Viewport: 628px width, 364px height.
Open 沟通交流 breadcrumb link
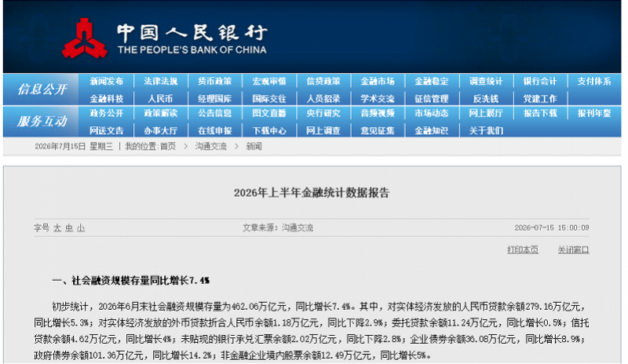(210, 147)
